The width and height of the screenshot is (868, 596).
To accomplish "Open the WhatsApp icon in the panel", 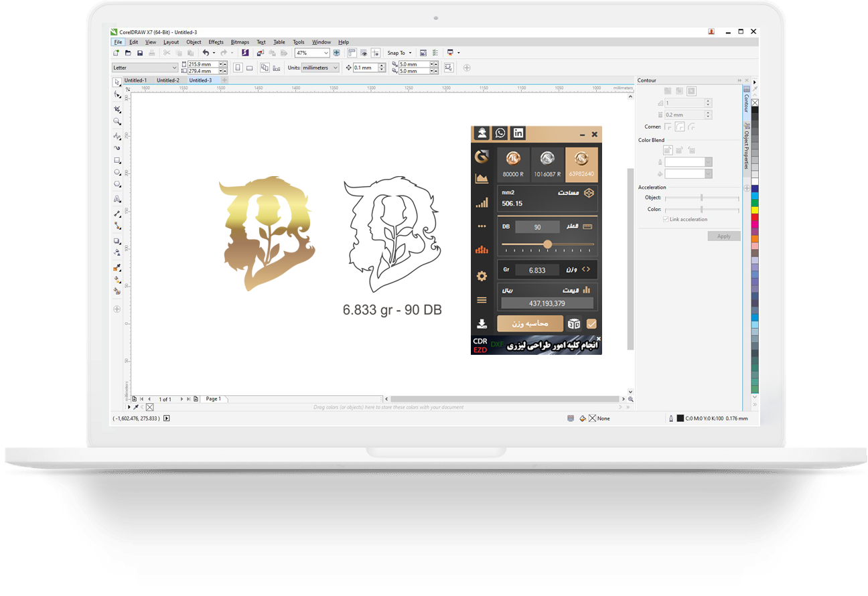I will pos(500,133).
